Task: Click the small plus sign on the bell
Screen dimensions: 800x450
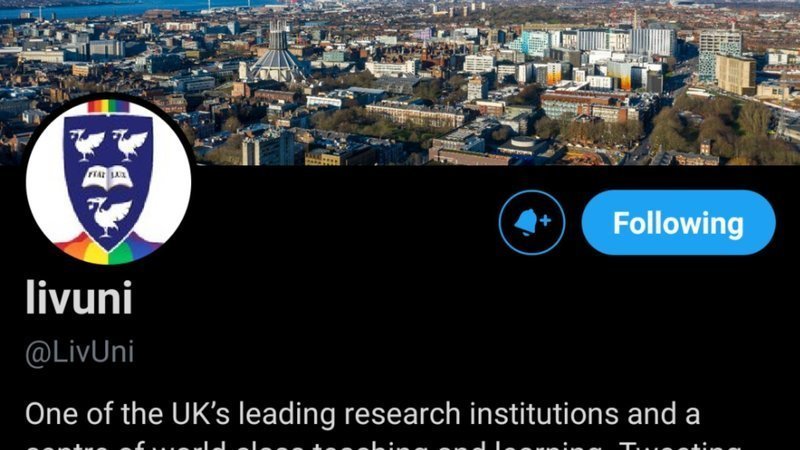Action: click(x=545, y=220)
